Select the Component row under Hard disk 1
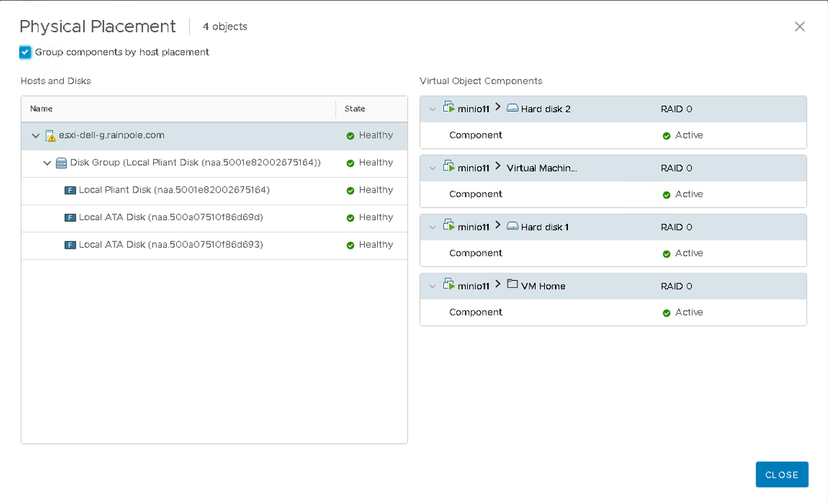The image size is (828, 504). tap(476, 253)
